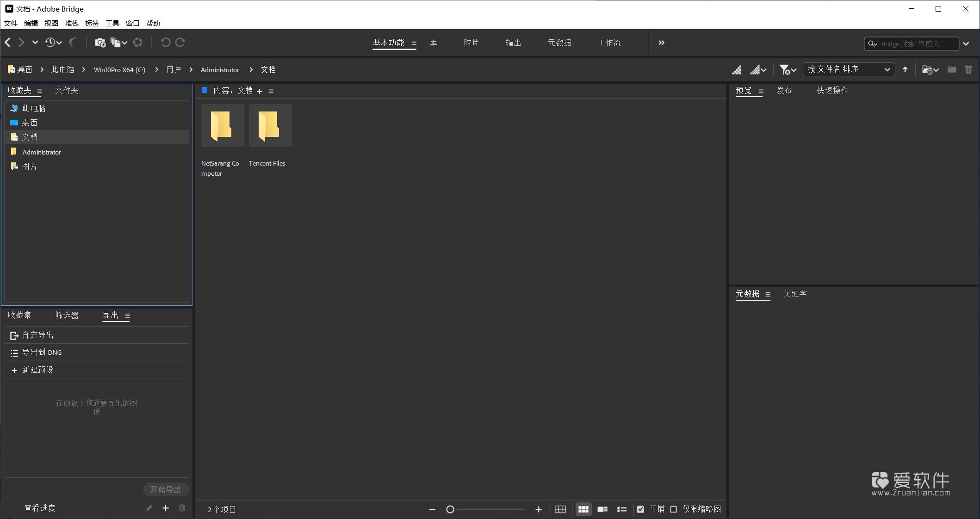Switch to list view at the bottom bar
This screenshot has width=980, height=519.
pos(622,509)
